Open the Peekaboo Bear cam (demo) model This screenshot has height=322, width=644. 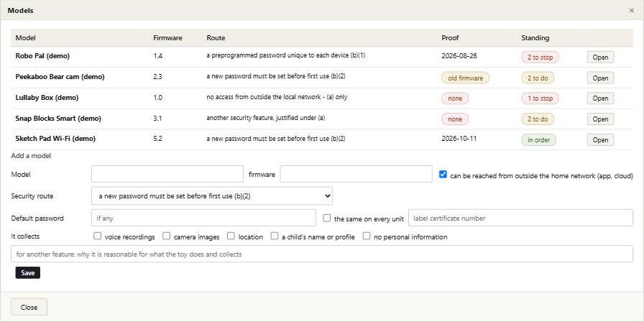(x=600, y=78)
